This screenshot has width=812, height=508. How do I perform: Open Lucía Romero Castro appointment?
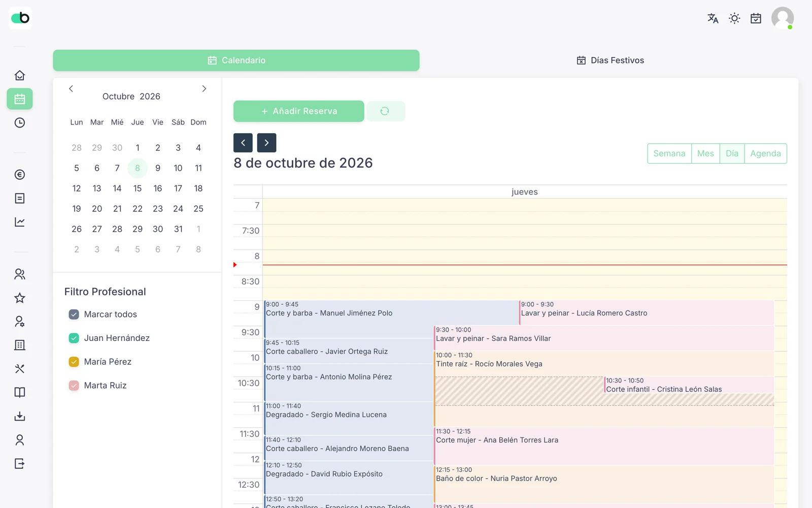(647, 313)
